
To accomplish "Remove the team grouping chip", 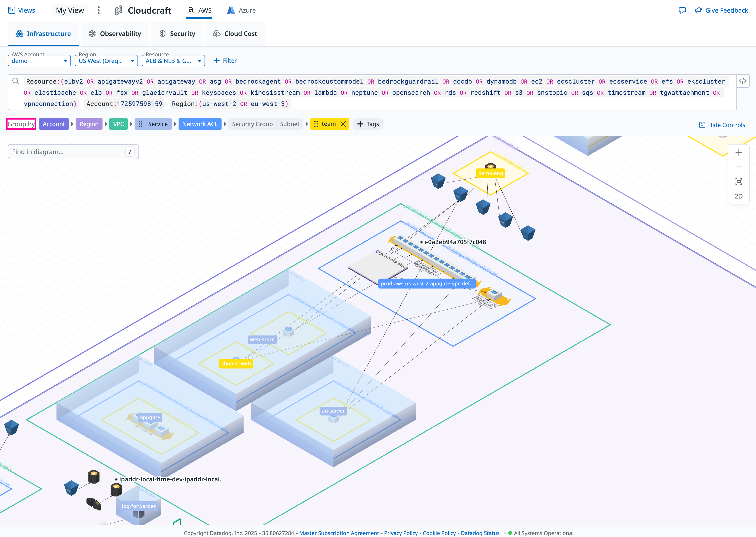I will pos(343,124).
